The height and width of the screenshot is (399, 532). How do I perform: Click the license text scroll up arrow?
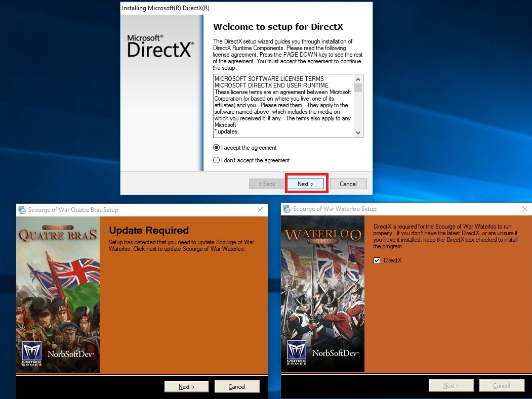click(358, 79)
